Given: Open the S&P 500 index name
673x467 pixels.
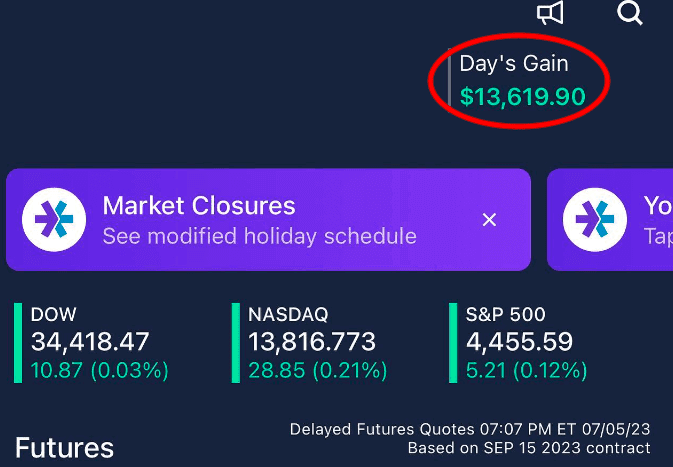Looking at the screenshot, I should point(506,315).
